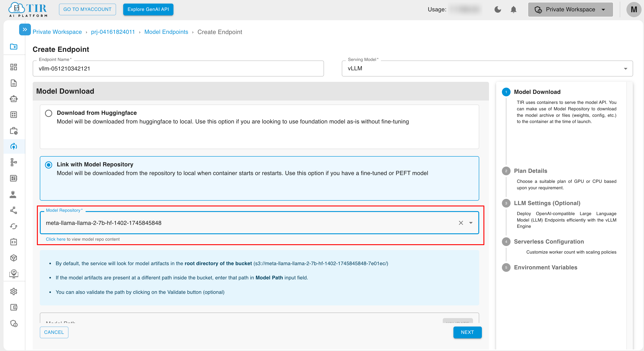Screen dimensions: 644x351
Task: Expand the Model Repository dropdown arrow
Action: (x=471, y=223)
